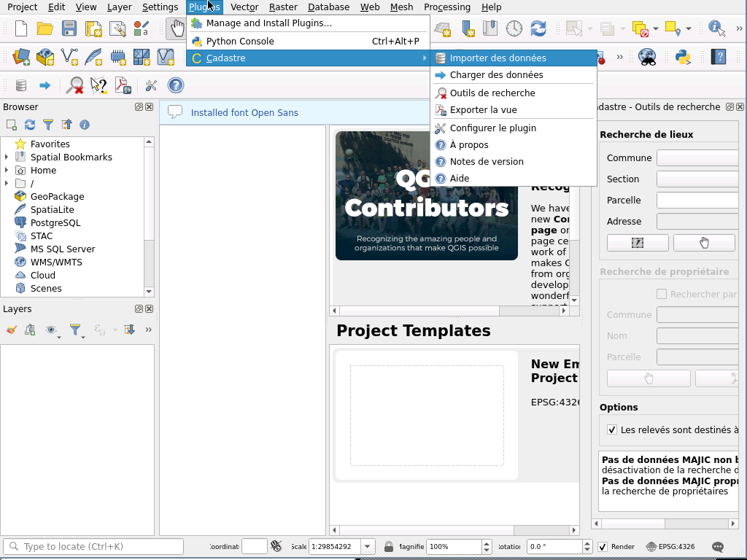Uncheck 'Les relevés sont destinés à' option
This screenshot has width=747, height=560.
tap(612, 430)
